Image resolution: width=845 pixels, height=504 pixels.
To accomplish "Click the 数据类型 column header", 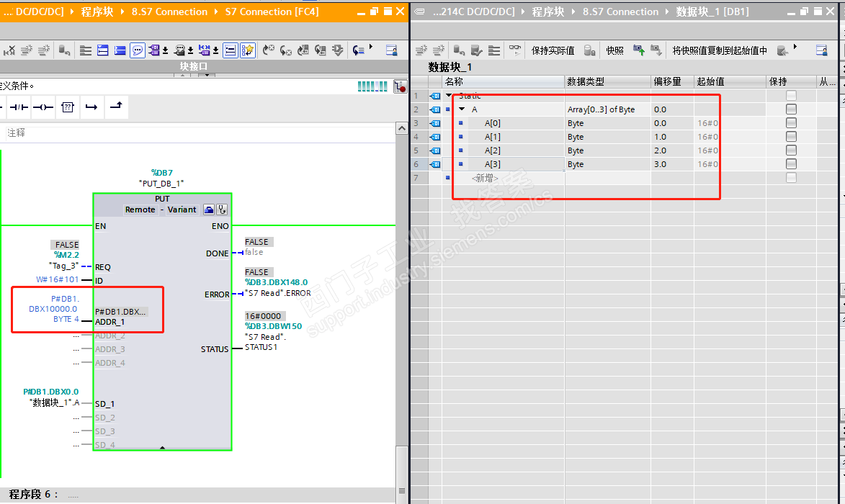I will click(607, 81).
